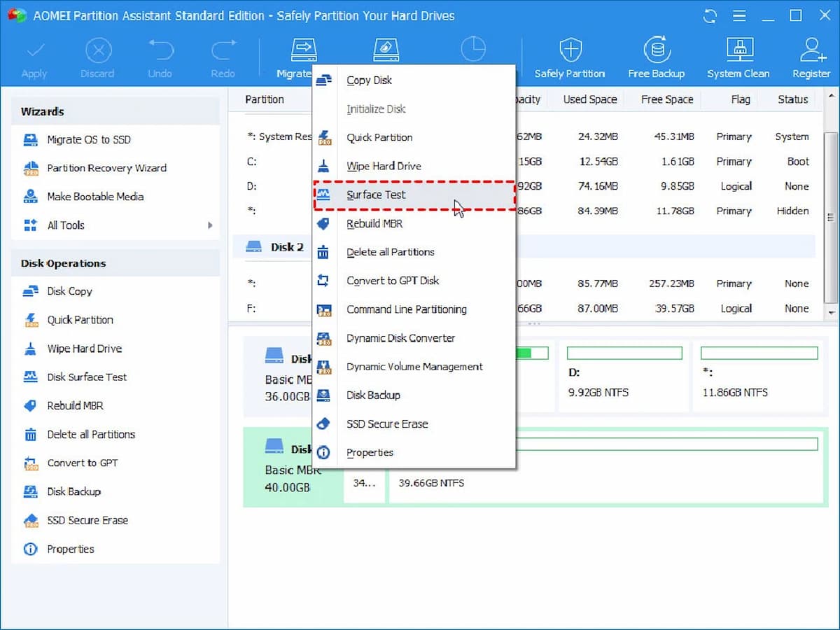The image size is (840, 630).
Task: Select the D: 9.92GB NTFS partition block
Action: click(624, 377)
